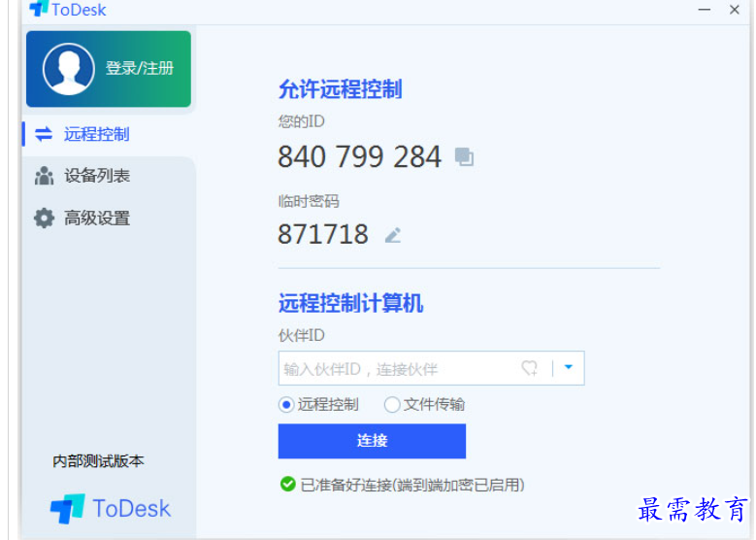Image resolution: width=756 pixels, height=540 pixels.
Task: Click the green ready status checkmark icon
Action: pos(288,484)
